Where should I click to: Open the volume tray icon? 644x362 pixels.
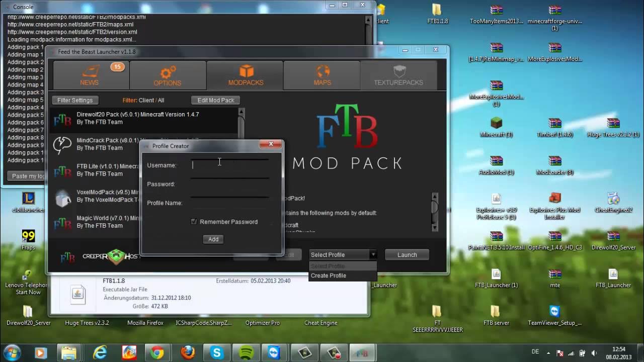click(x=594, y=353)
